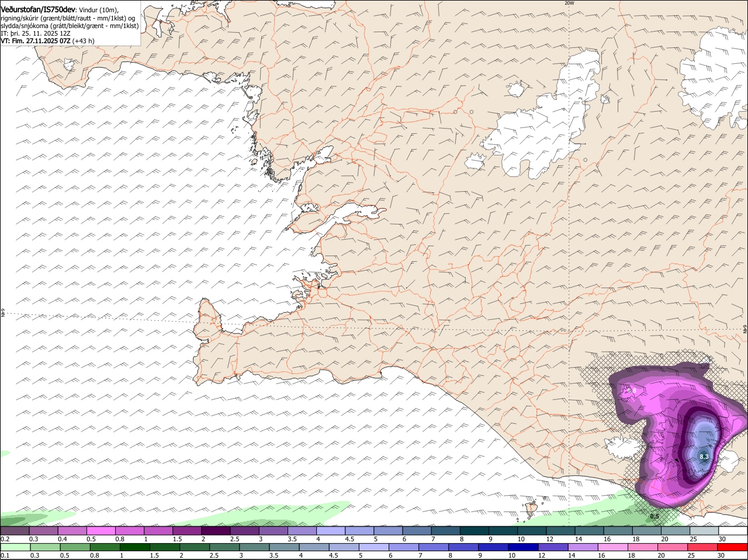Pick the dark purple 2 swatch, upper legend
This screenshot has width=748, height=560.
click(216, 530)
